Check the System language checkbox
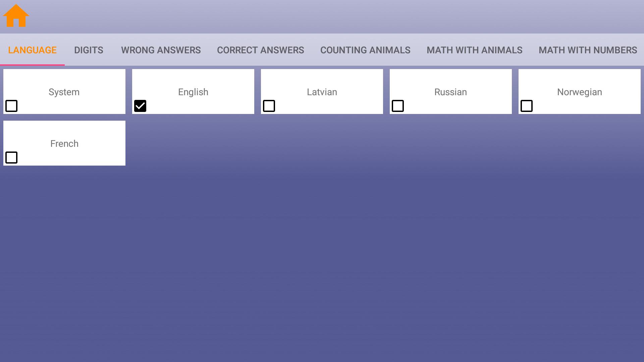 pos(11,106)
